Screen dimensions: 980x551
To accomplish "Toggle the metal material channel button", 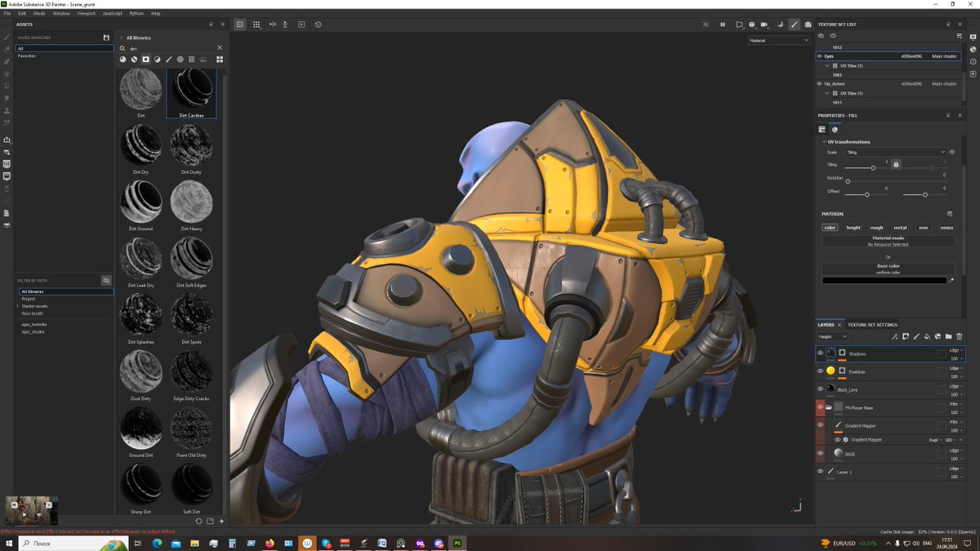I will pos(900,228).
